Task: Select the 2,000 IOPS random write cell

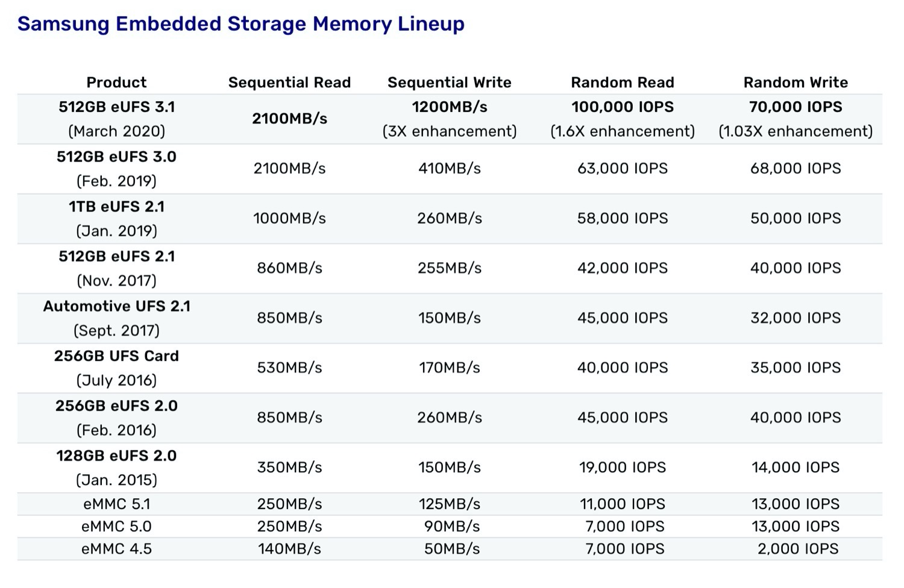Action: click(x=797, y=549)
